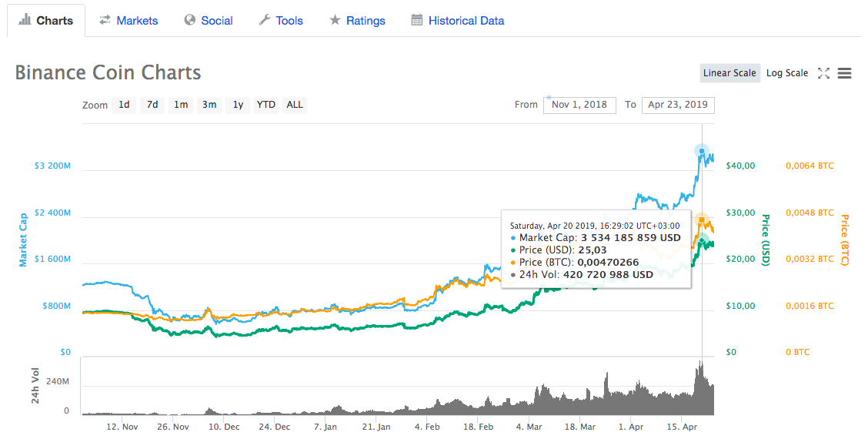Click the star icon beside Ratings
This screenshot has width=868, height=439.
coord(335,20)
